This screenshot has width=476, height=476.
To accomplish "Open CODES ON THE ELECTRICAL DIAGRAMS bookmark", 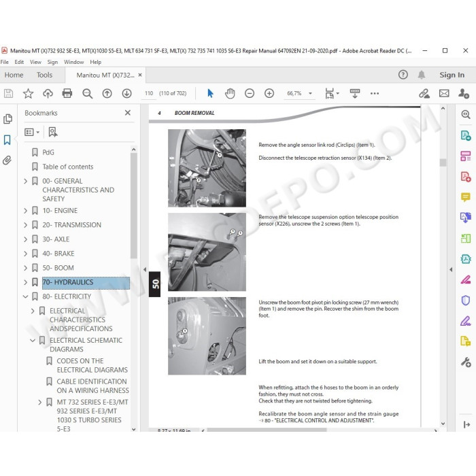I will click(x=92, y=366).
